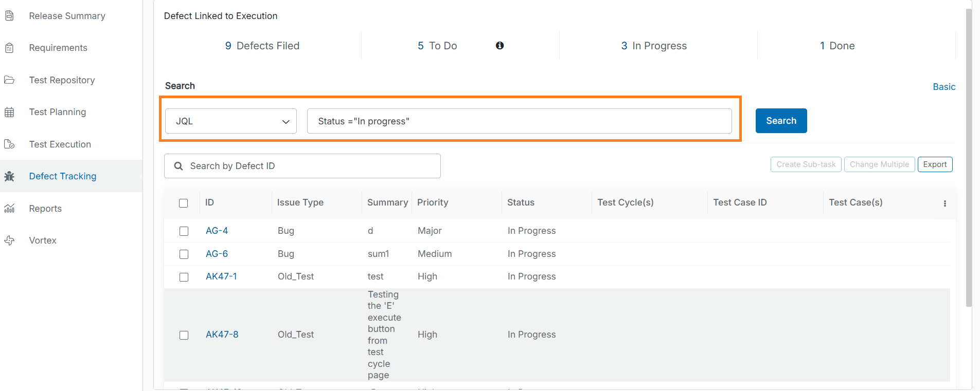Screen dimensions: 980x391
Task: Open the JQL search type dropdown
Action: pyautogui.click(x=231, y=121)
